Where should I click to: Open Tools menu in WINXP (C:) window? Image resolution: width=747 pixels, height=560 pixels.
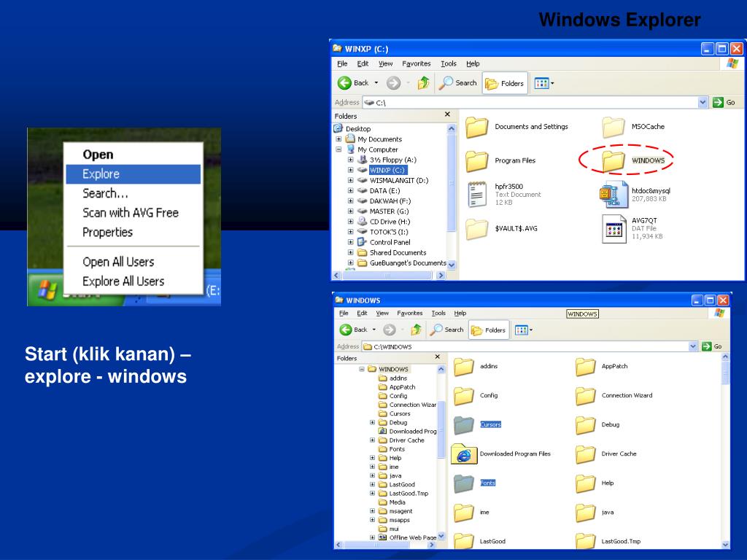coord(449,64)
